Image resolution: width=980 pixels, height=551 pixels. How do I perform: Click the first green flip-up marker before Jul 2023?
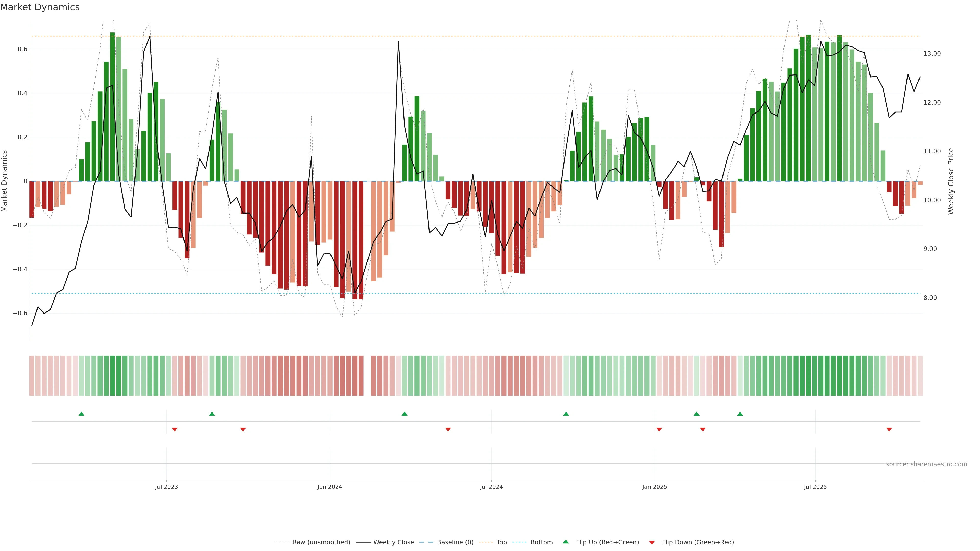click(x=81, y=414)
